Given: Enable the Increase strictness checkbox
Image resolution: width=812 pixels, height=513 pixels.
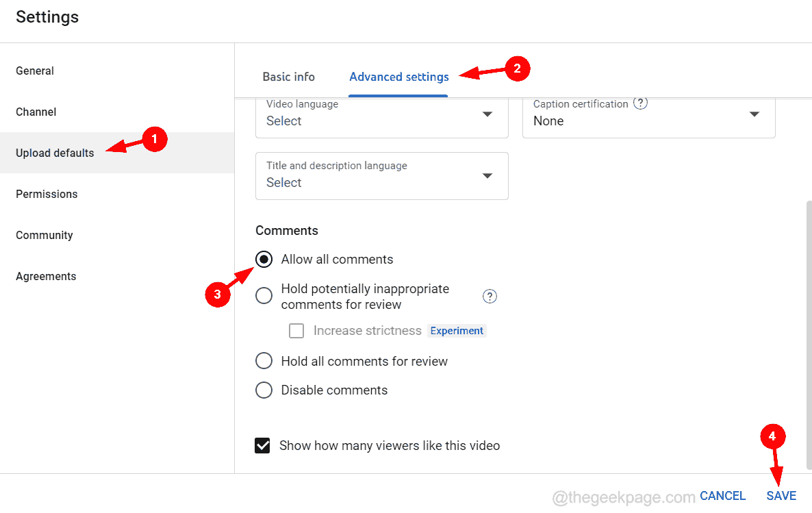Looking at the screenshot, I should click(296, 330).
